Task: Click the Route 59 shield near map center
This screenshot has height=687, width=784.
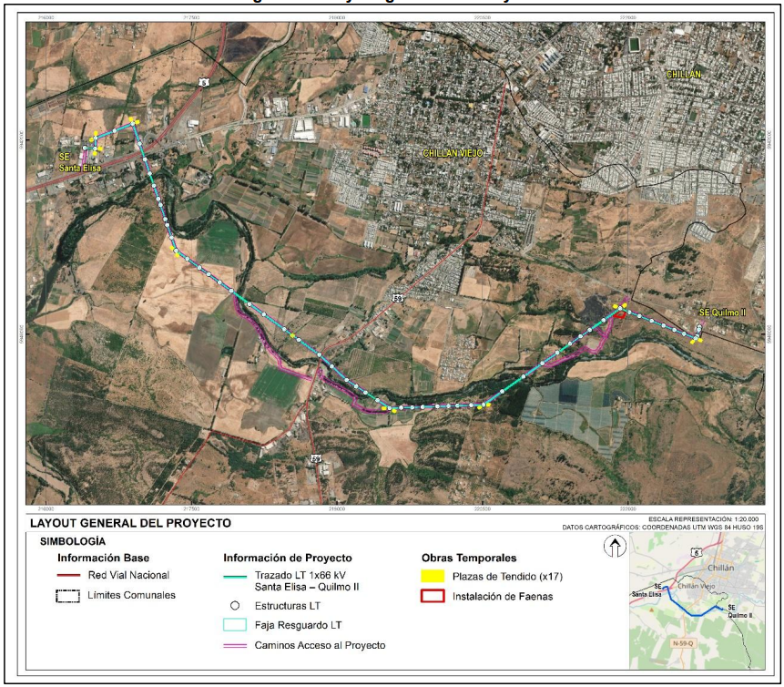Action: (x=398, y=298)
